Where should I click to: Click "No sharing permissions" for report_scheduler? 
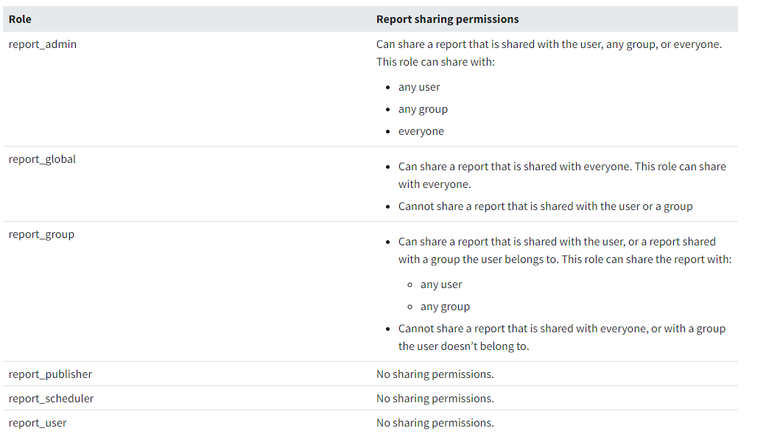pyautogui.click(x=435, y=398)
